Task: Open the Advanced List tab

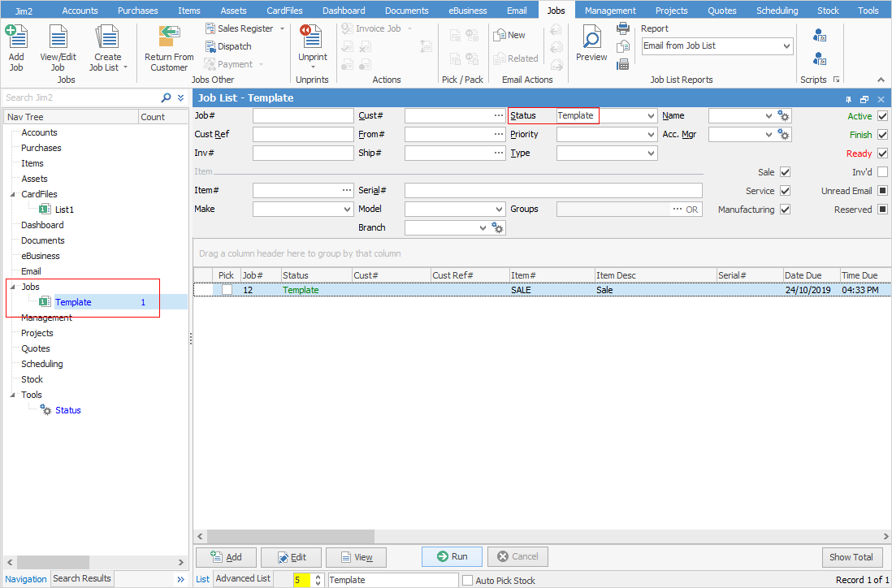Action: [x=242, y=579]
